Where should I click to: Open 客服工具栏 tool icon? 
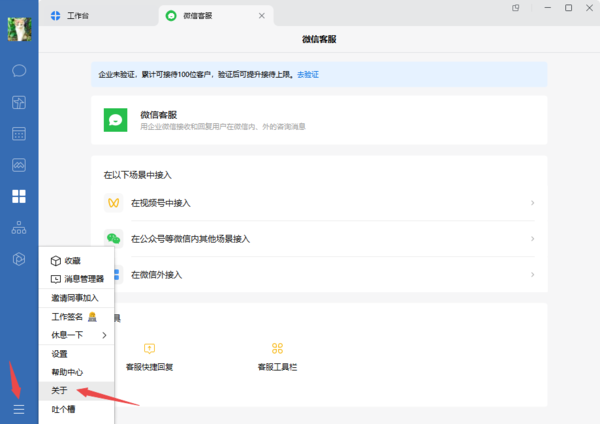278,349
